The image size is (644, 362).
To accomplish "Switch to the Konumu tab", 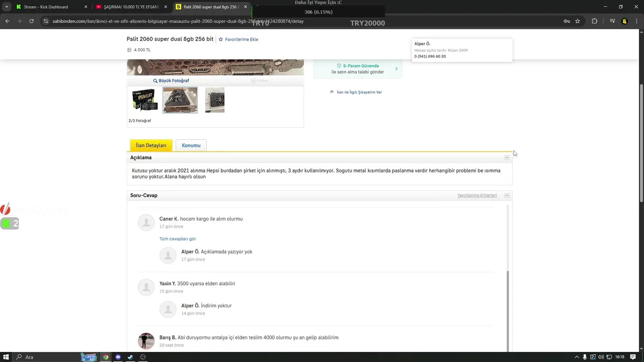I will point(191,145).
